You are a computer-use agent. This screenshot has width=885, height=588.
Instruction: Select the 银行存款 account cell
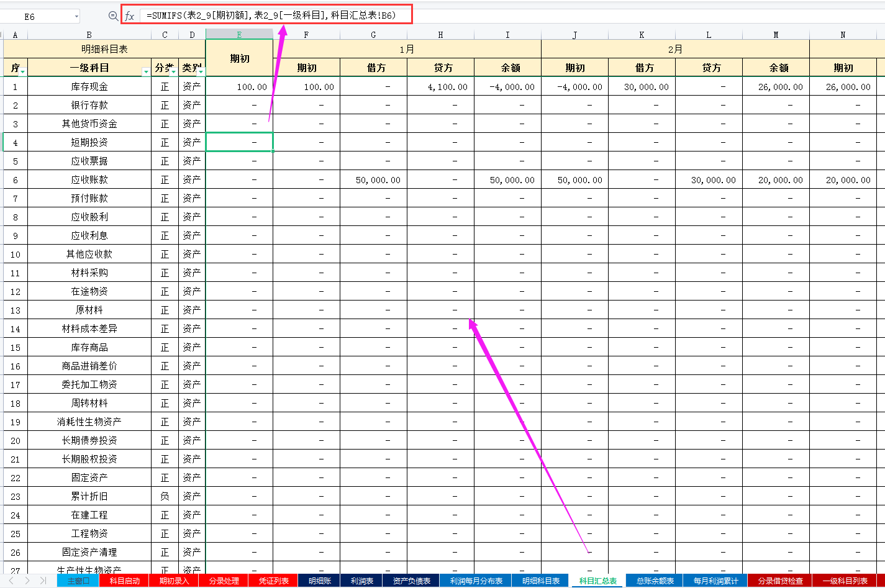click(x=89, y=105)
